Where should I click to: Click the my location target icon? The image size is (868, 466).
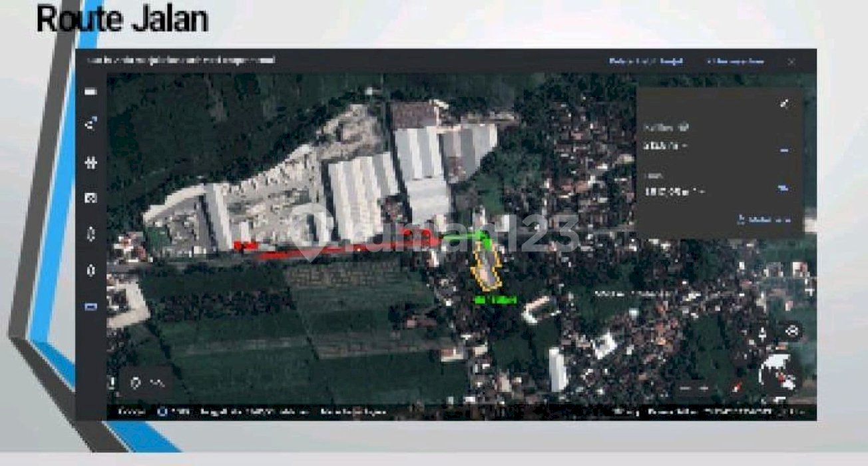(792, 331)
